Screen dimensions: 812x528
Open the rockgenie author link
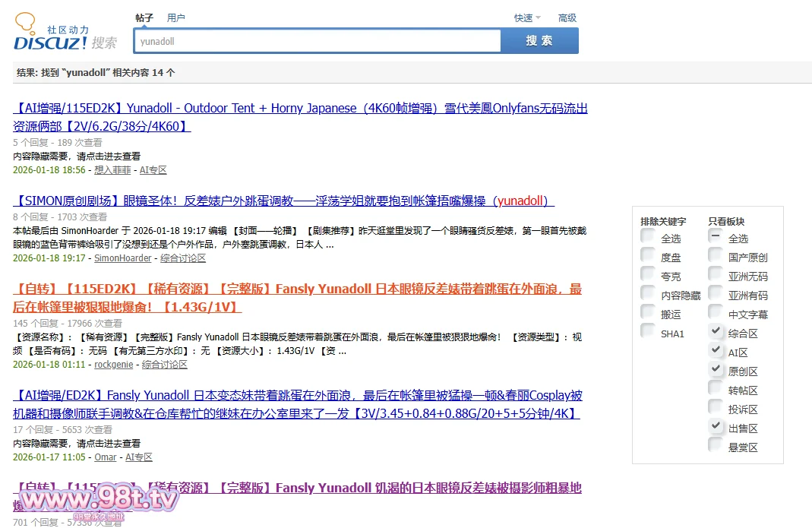point(113,365)
